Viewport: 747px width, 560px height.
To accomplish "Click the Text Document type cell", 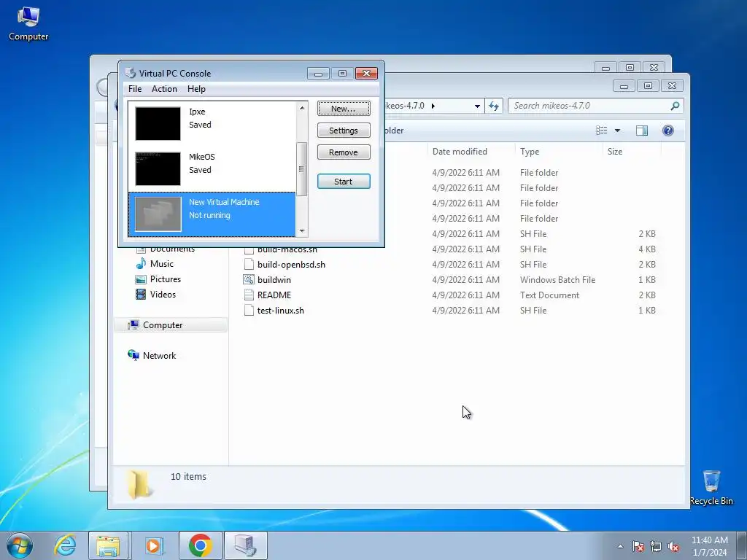I will point(549,295).
